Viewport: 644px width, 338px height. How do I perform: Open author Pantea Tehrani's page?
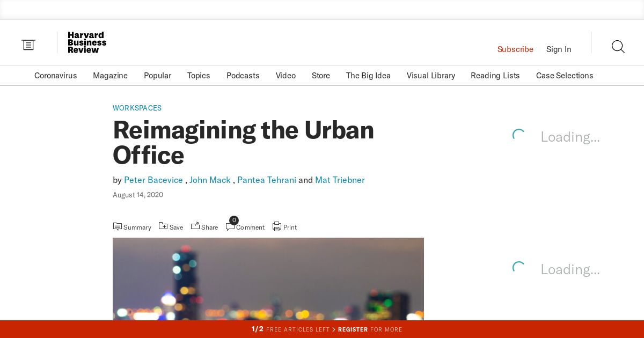click(x=267, y=180)
